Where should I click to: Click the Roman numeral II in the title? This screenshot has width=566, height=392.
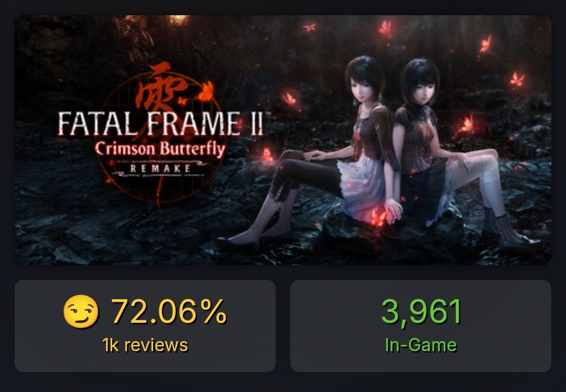pyautogui.click(x=256, y=124)
